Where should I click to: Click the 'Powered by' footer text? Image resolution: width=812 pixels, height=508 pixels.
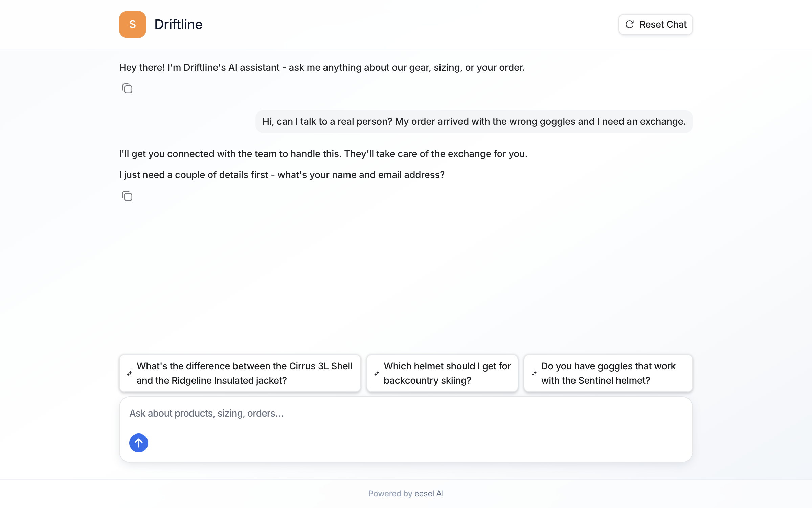[x=390, y=493]
